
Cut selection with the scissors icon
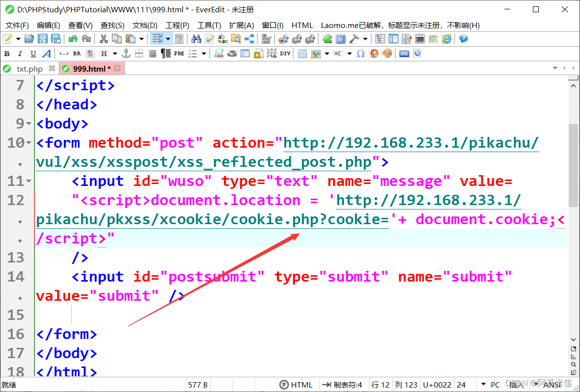104,39
